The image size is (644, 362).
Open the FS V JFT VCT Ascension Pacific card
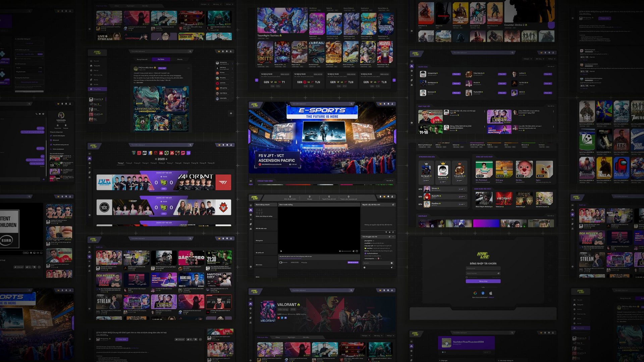[x=277, y=160]
